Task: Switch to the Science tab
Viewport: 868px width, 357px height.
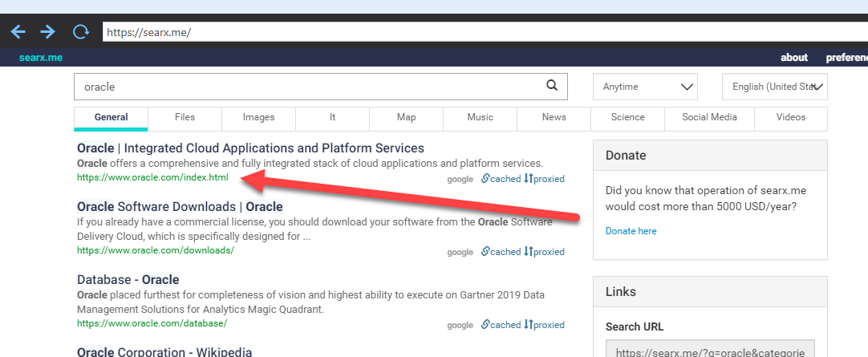Action: 628,117
